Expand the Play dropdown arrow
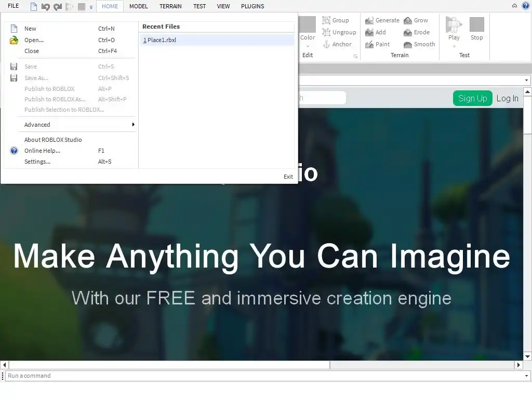The height and width of the screenshot is (399, 532). (x=454, y=46)
